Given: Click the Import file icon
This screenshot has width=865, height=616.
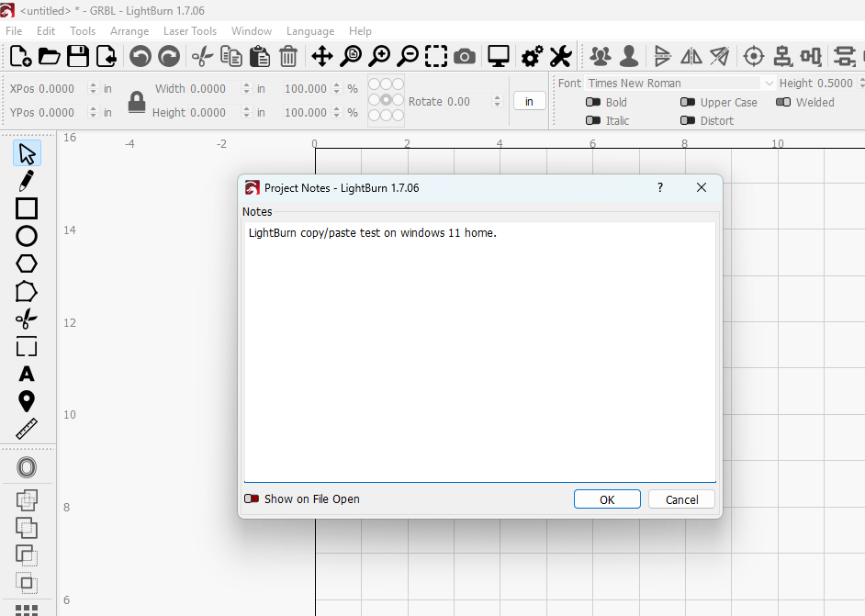Looking at the screenshot, I should 107,56.
